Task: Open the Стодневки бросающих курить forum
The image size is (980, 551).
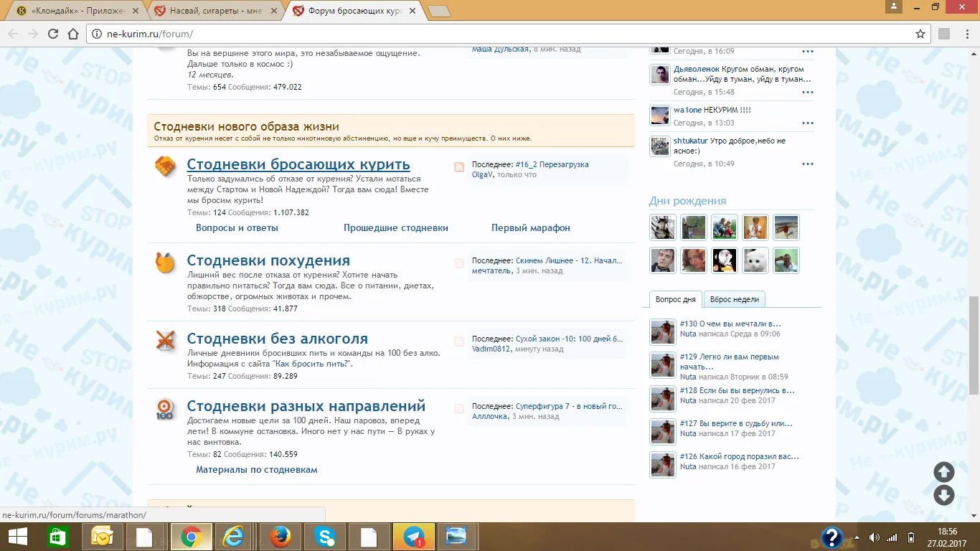Action: pyautogui.click(x=298, y=164)
